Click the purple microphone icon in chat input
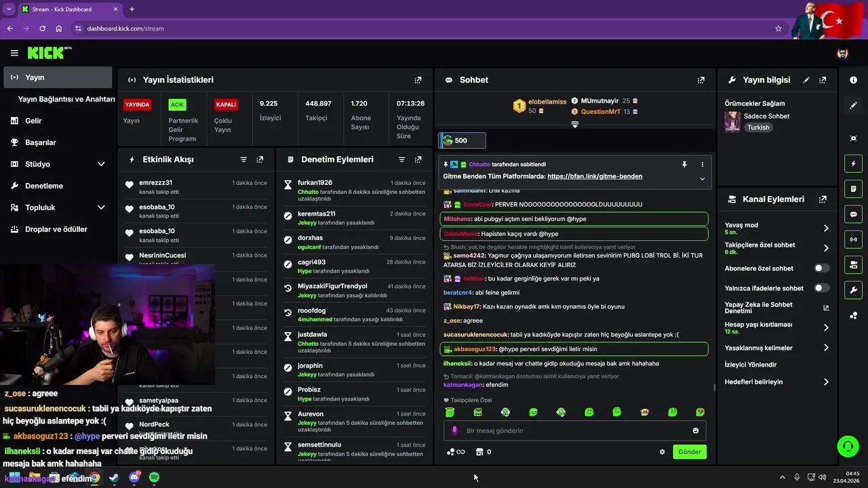Viewport: 868px width, 488px height. [x=454, y=430]
